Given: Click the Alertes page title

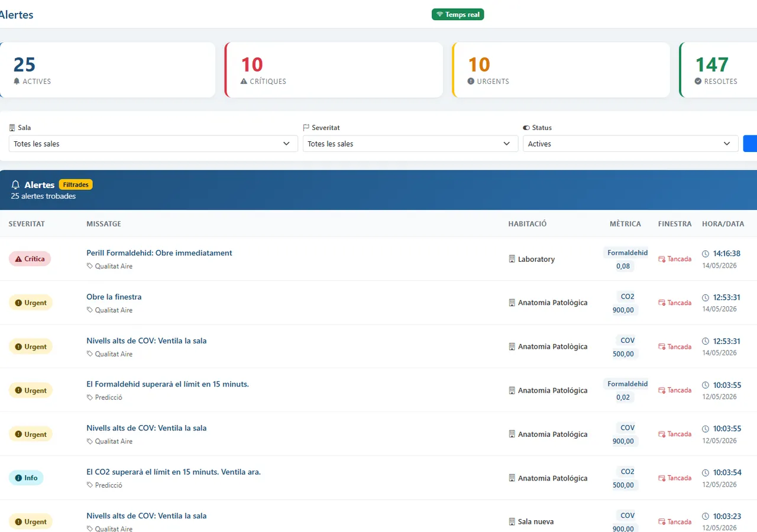Looking at the screenshot, I should click(15, 15).
